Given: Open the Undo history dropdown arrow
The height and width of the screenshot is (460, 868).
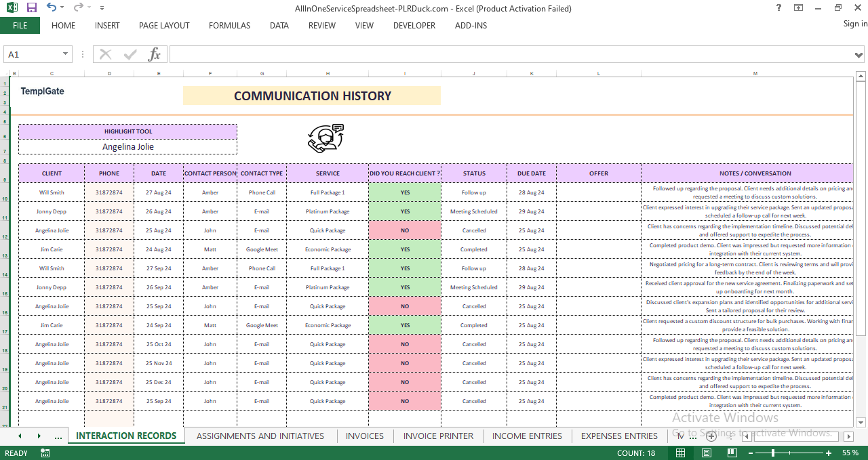Looking at the screenshot, I should [62, 8].
